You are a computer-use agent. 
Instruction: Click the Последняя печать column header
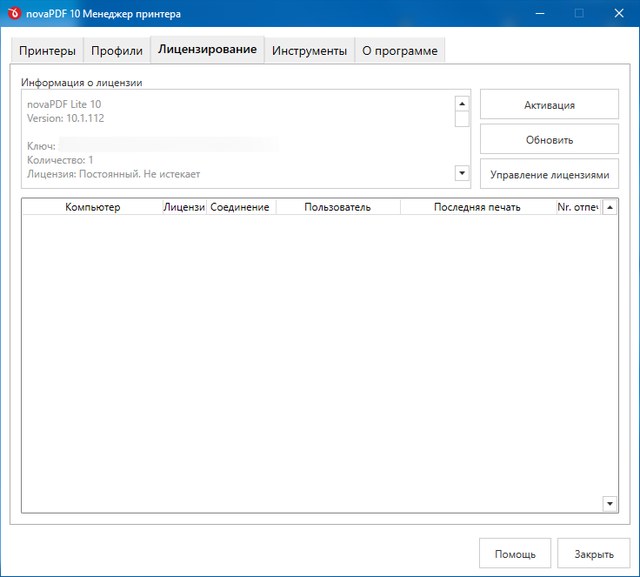[477, 207]
